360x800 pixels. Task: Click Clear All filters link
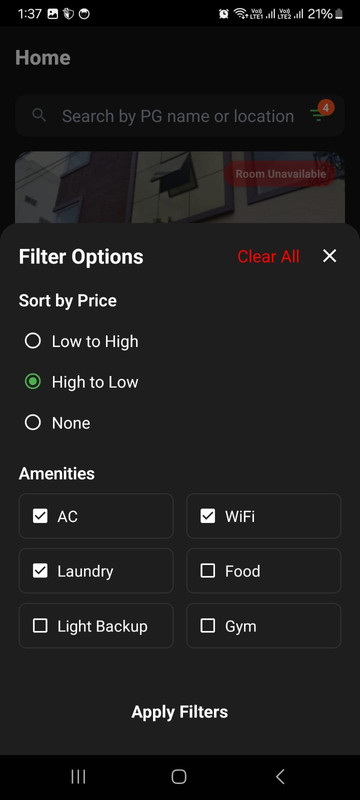(x=268, y=257)
